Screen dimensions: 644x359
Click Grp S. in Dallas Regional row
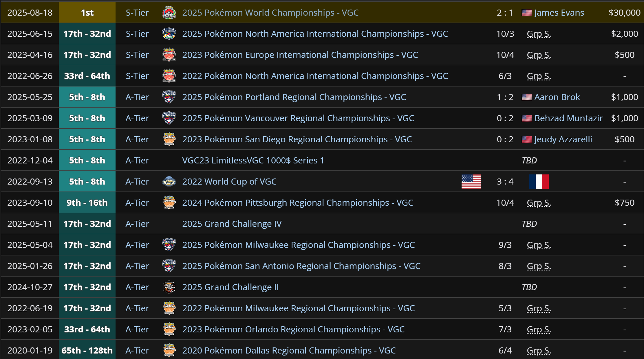click(539, 351)
